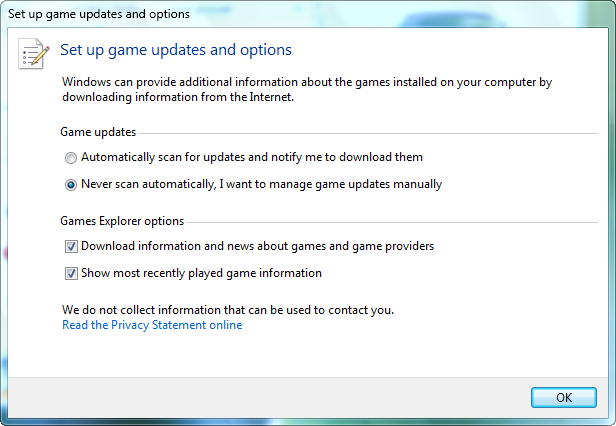The width and height of the screenshot is (616, 426).
Task: Click the Game updates section label
Action: [x=98, y=132]
